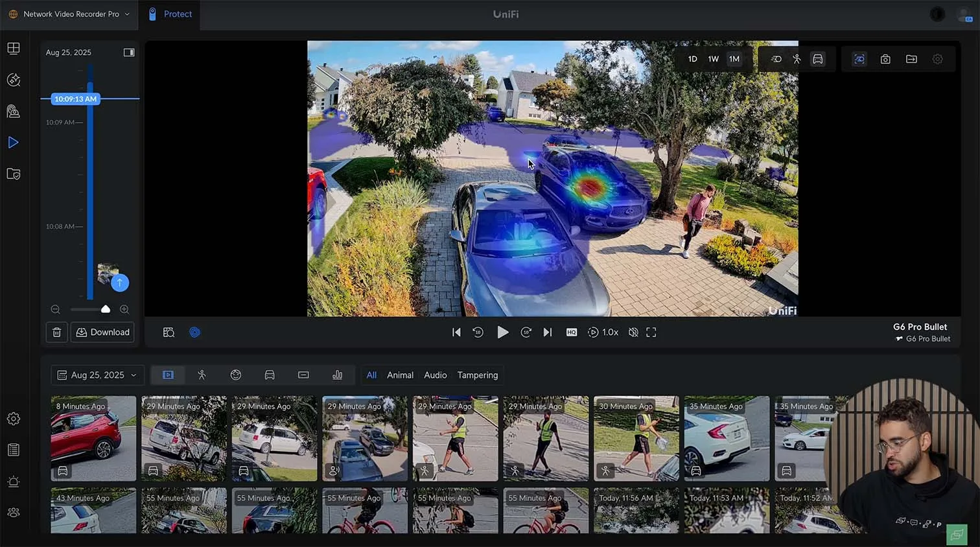Click the G6 Pro Bullet camera name
This screenshot has width=980, height=547.
920,327
